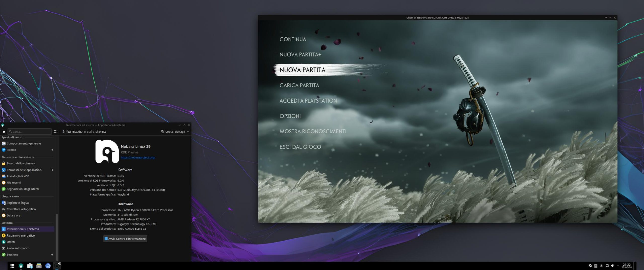644x270 pixels.
Task: Open Regione e lingua settings
Action: tap(27, 203)
